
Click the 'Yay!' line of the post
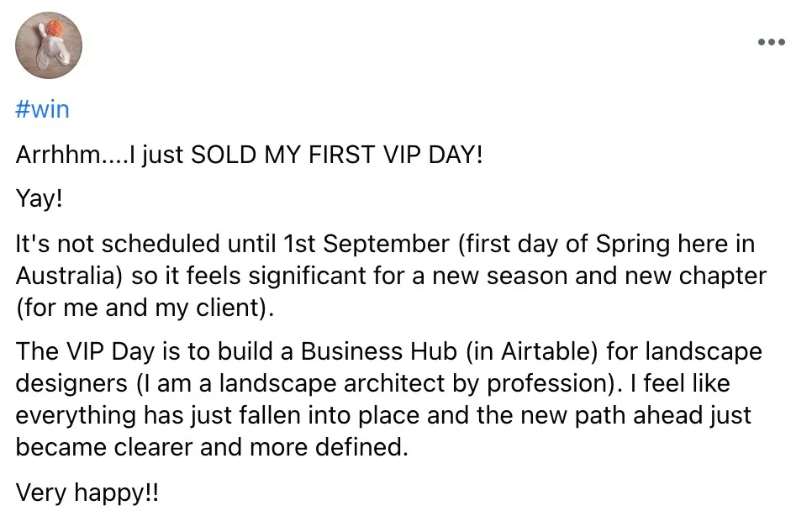pos(40,199)
